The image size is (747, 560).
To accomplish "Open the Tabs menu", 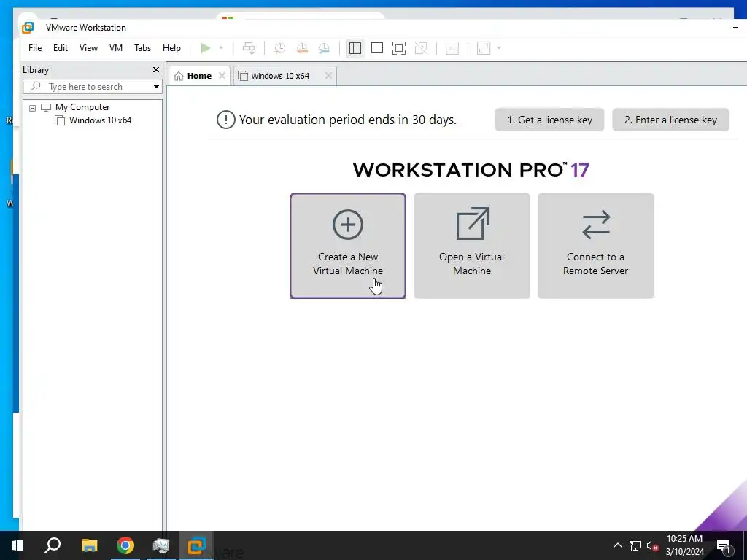I will [142, 48].
